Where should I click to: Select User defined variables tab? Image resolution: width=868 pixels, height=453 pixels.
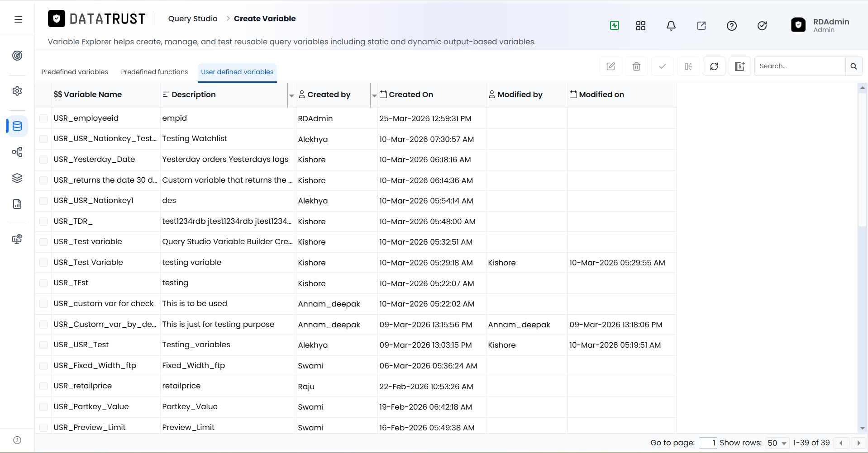click(237, 72)
